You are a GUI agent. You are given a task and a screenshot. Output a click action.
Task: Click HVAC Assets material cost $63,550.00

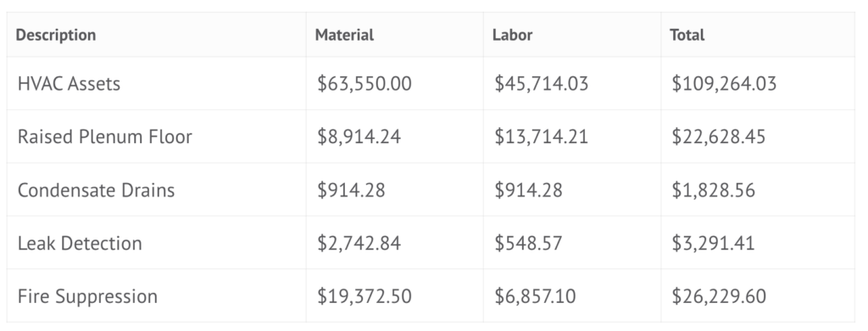tap(364, 84)
